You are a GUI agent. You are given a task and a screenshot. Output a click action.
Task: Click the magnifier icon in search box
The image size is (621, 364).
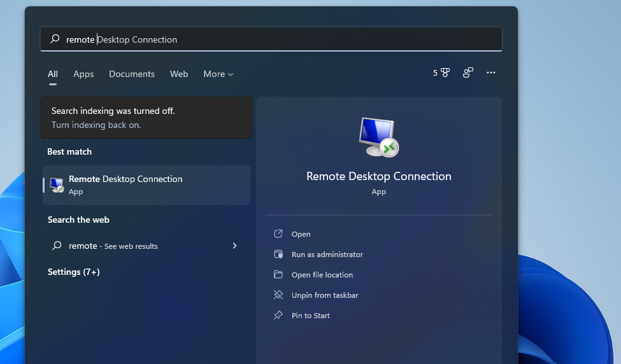coord(55,39)
